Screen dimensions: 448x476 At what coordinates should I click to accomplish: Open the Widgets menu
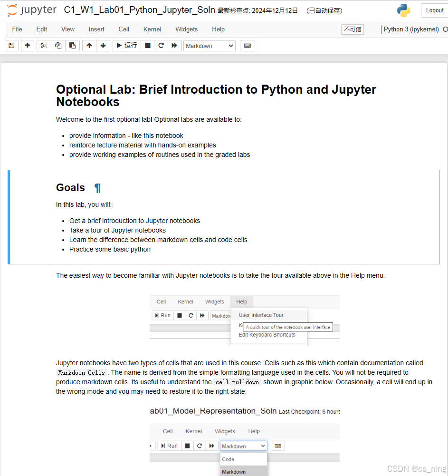coord(187,29)
